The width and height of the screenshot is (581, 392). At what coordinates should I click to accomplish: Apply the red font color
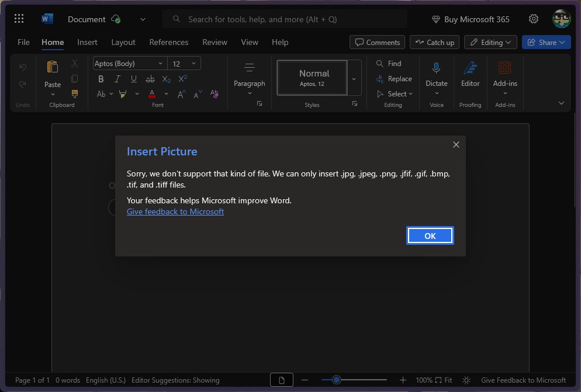pos(152,94)
